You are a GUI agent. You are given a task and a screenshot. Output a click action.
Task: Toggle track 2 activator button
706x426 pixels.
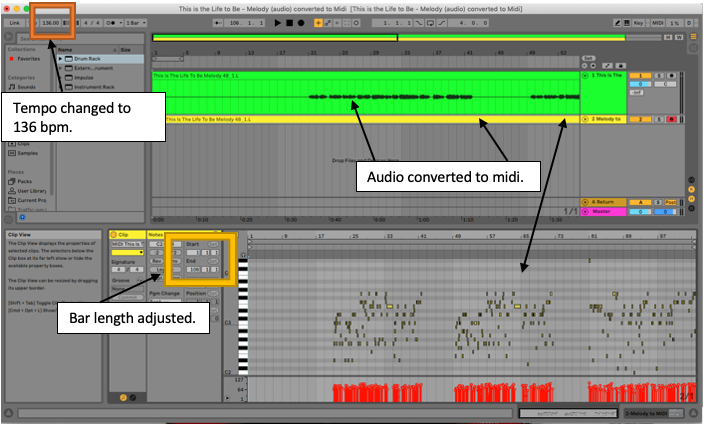click(x=640, y=119)
